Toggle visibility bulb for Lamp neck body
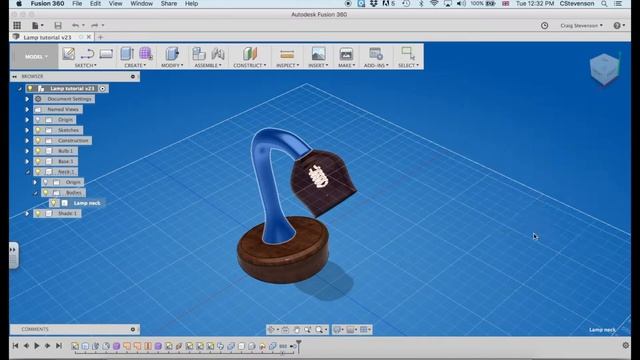Viewport: 640px width, 360px height. 54,203
